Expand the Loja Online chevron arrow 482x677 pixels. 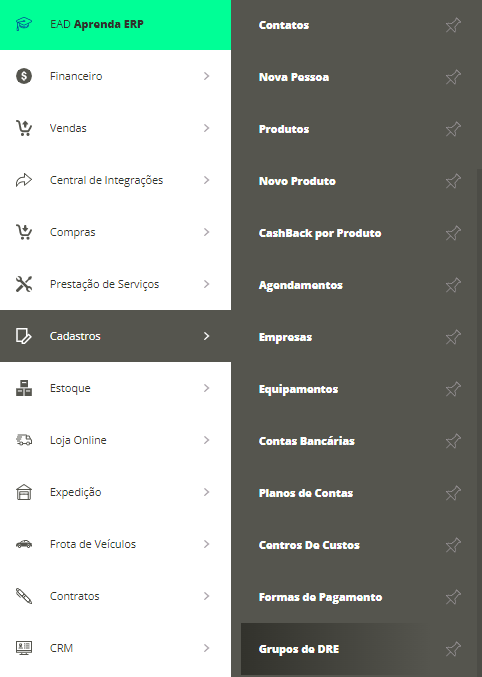206,440
